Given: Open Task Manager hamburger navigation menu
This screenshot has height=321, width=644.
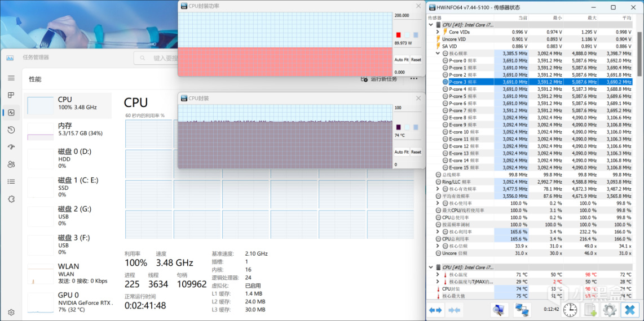Looking at the screenshot, I should click(x=11, y=78).
